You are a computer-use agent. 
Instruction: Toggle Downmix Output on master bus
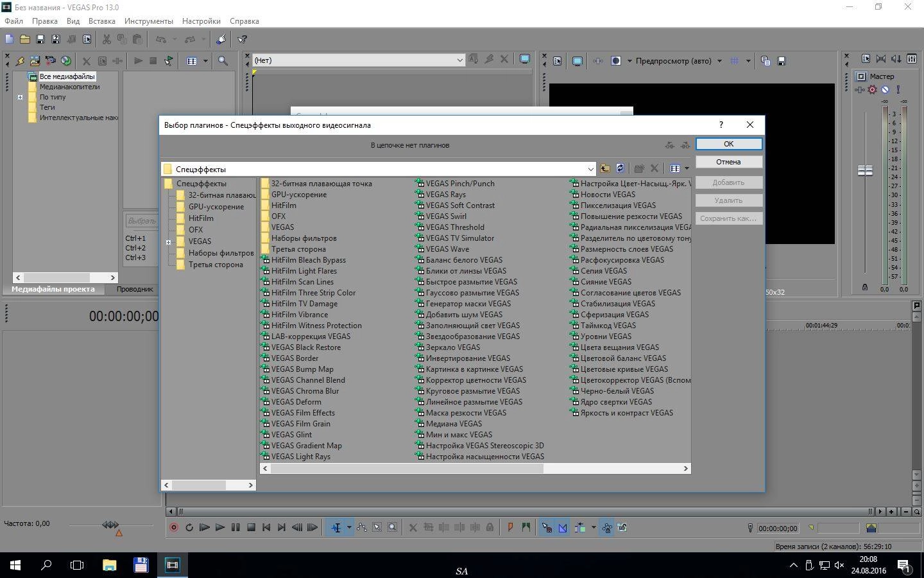(x=881, y=58)
